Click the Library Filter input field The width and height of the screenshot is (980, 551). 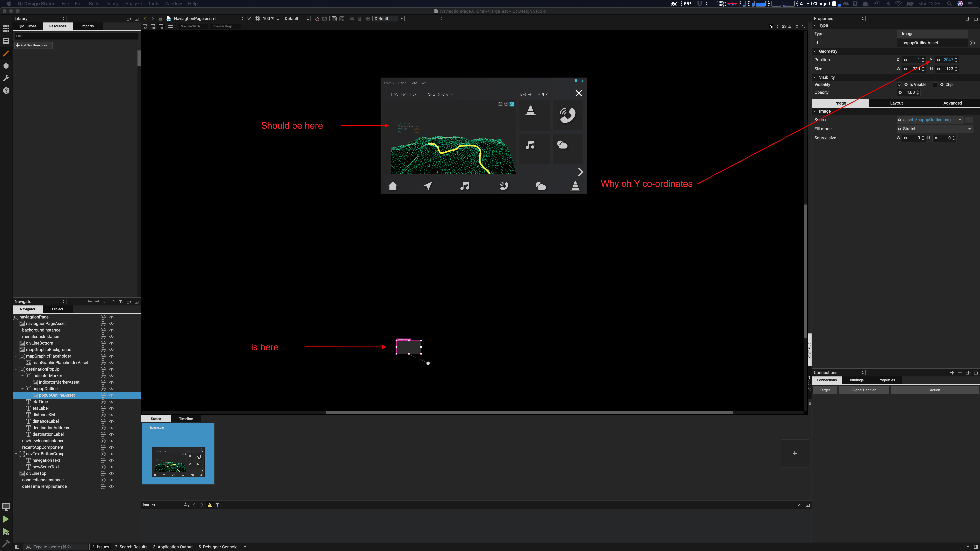(76, 36)
